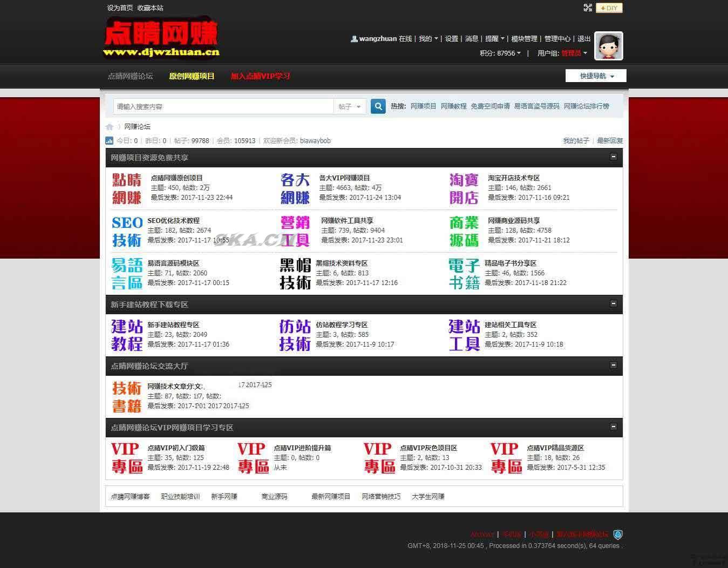Click the SEO技術 forum section icon
This screenshot has width=728, height=568.
pyautogui.click(x=127, y=231)
